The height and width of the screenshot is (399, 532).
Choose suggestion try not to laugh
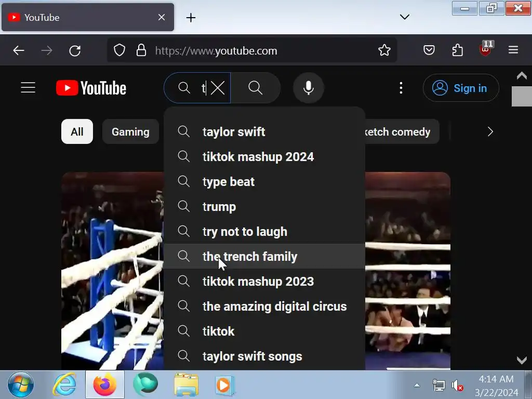(x=264, y=231)
